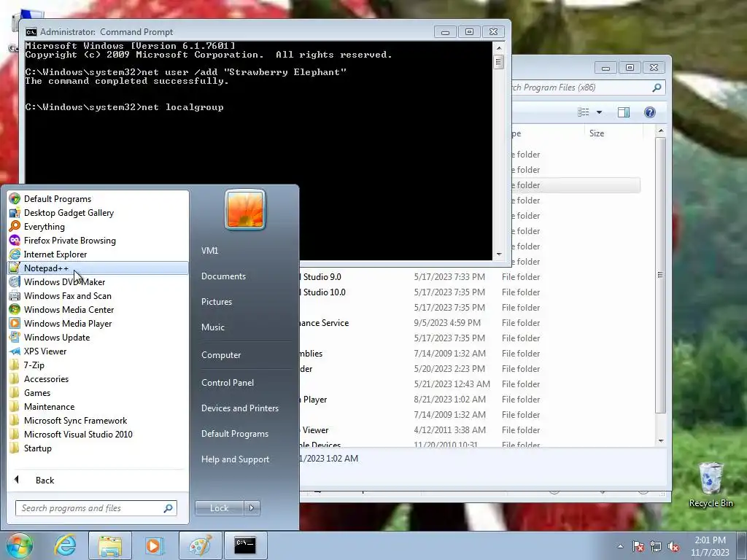Open Windows Fax and Scan
Viewport: 747px width, 560px height.
coord(98,296)
